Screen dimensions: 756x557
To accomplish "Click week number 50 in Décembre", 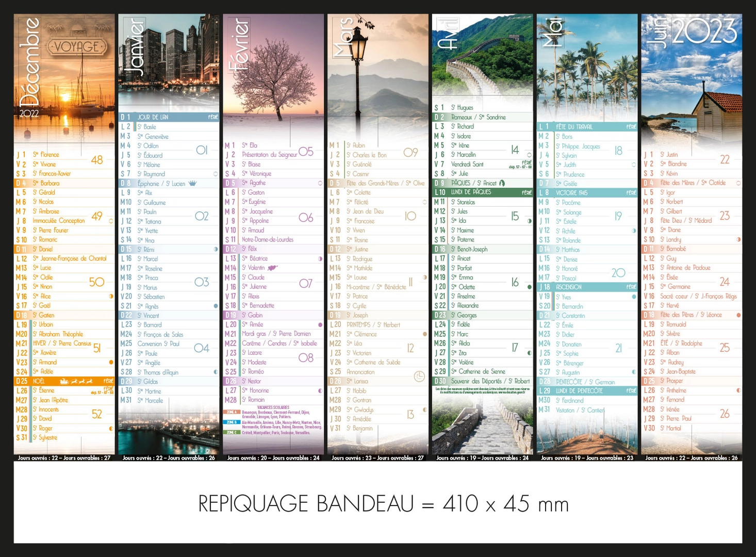I will click(96, 282).
